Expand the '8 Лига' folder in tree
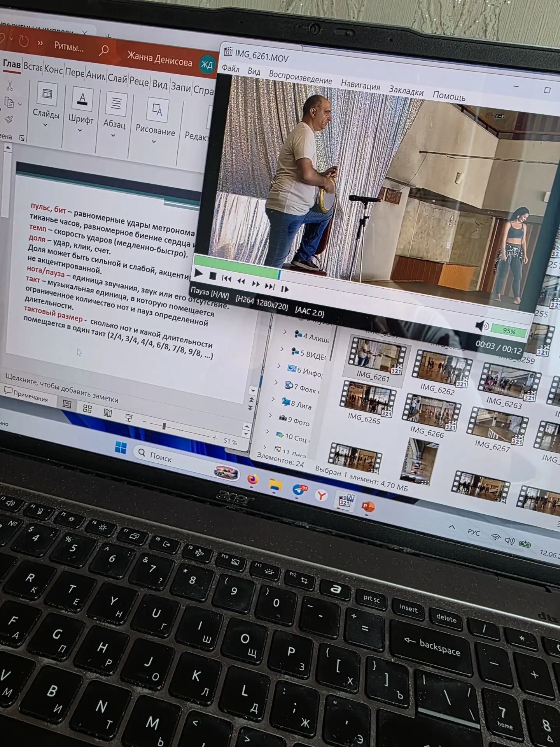 (x=273, y=399)
